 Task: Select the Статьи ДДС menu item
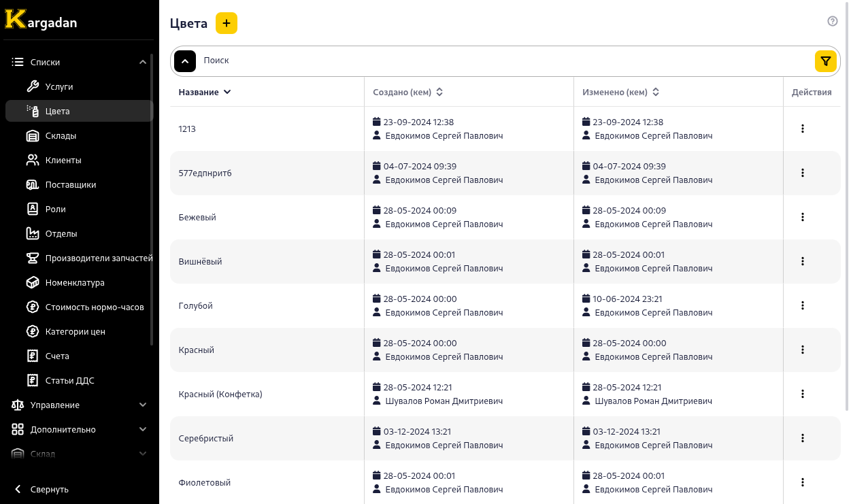click(69, 381)
